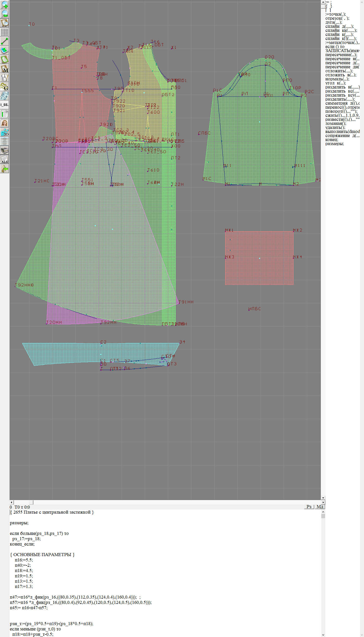Insert the 'сплайн д' command from list
This screenshot has width=364, height=637.
tap(339, 27)
